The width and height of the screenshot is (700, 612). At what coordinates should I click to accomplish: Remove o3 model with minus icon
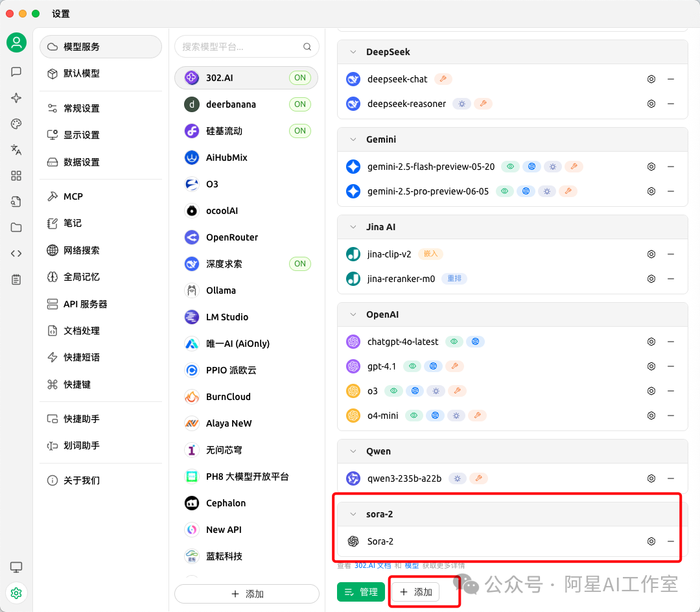[671, 390]
